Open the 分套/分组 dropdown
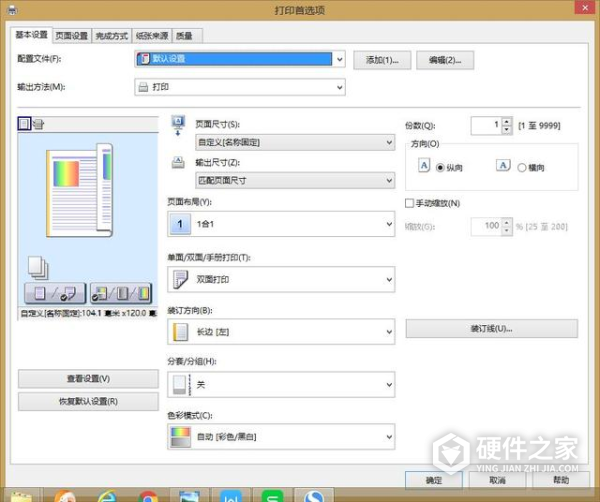The width and height of the screenshot is (600, 502). coord(281,385)
